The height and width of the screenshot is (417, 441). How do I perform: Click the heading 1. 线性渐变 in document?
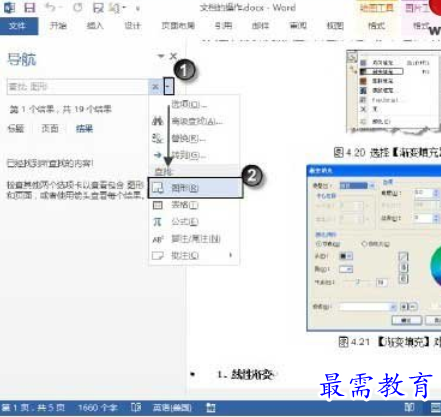coord(245,375)
